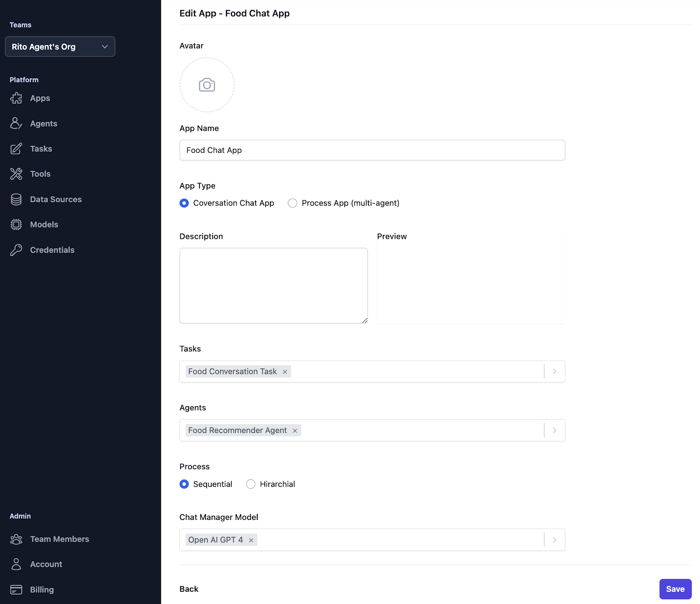700x604 pixels.
Task: Click the Account user icon
Action: [16, 564]
